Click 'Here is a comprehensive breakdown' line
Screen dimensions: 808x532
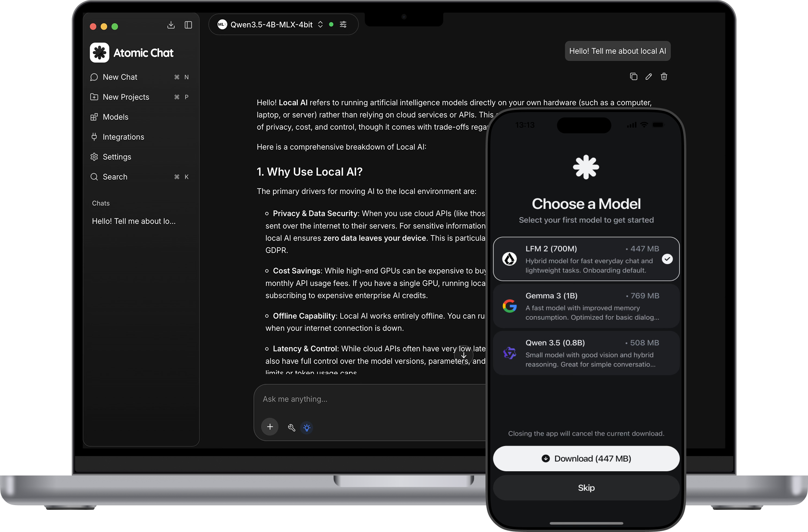pyautogui.click(x=342, y=147)
